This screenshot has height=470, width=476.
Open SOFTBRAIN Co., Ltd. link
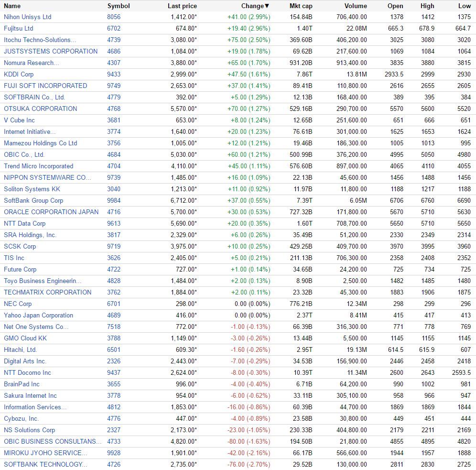click(34, 98)
